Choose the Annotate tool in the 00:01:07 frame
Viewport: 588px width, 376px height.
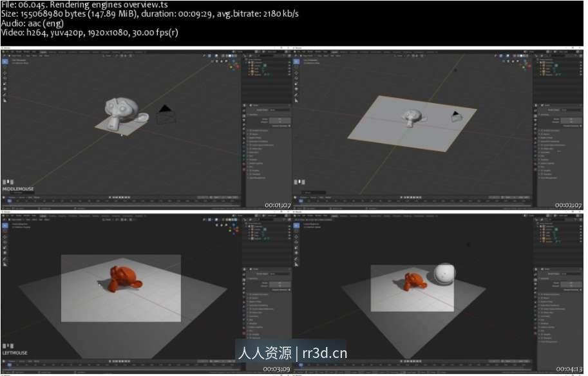click(5, 95)
